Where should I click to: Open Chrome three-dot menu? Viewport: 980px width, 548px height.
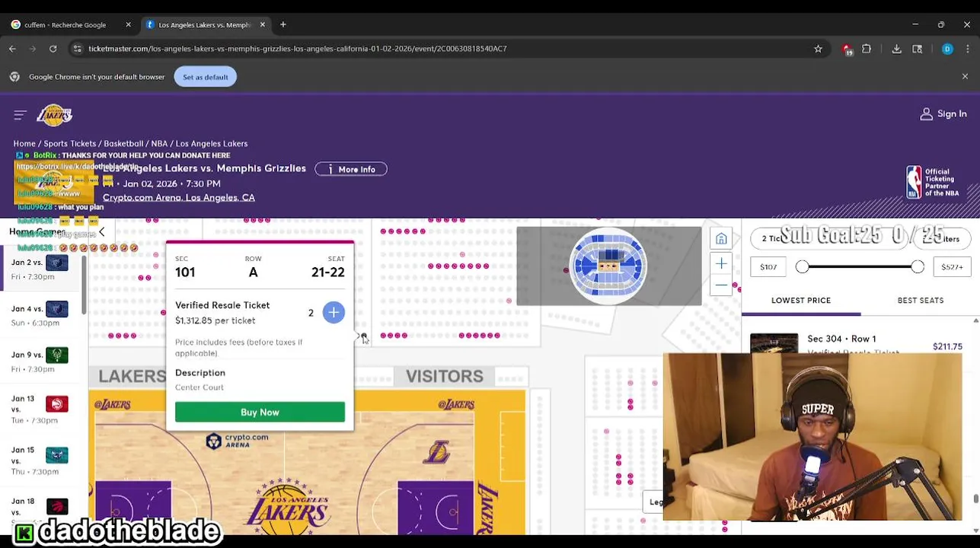point(968,49)
